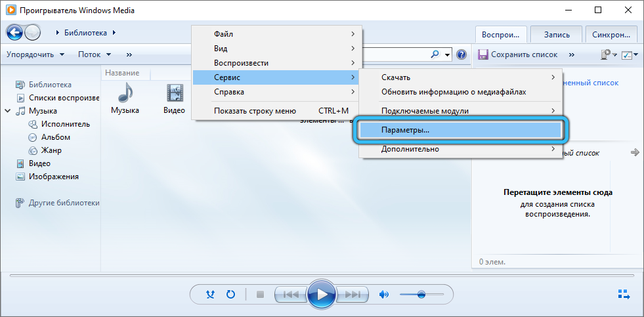Open the blue Help question mark icon
This screenshot has height=317, width=644.
462,54
